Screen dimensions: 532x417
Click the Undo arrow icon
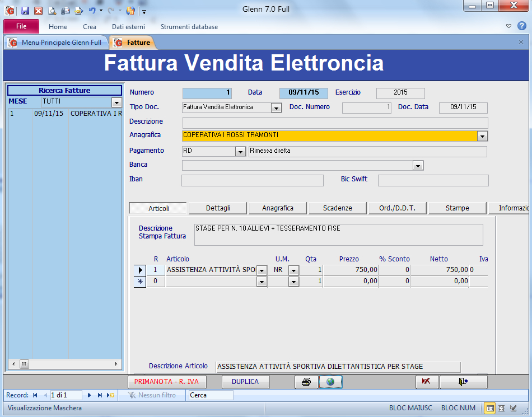pos(92,11)
